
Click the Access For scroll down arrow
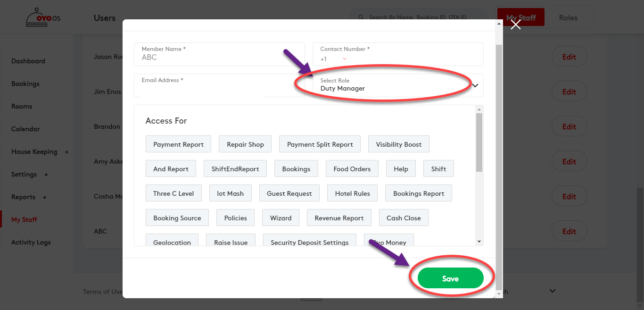(x=479, y=242)
